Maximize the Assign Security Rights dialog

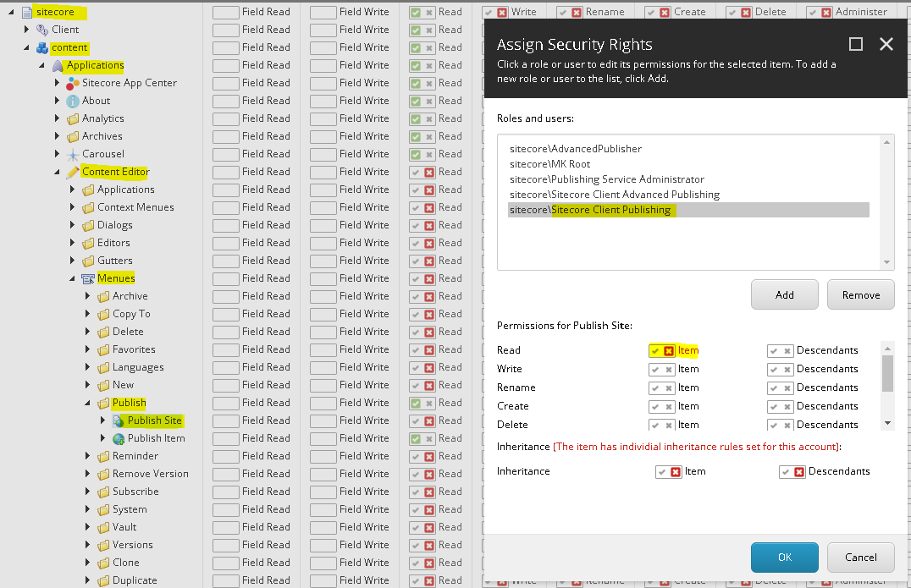[855, 44]
